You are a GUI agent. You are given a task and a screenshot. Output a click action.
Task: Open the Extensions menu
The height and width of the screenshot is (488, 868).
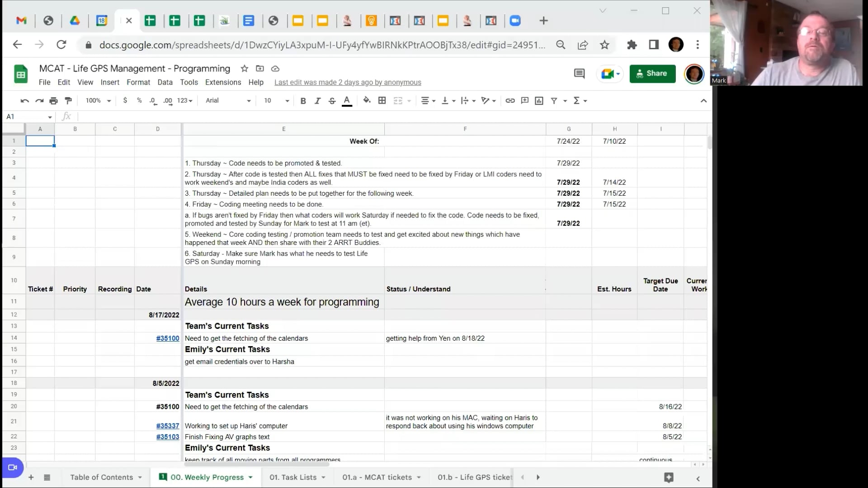223,82
